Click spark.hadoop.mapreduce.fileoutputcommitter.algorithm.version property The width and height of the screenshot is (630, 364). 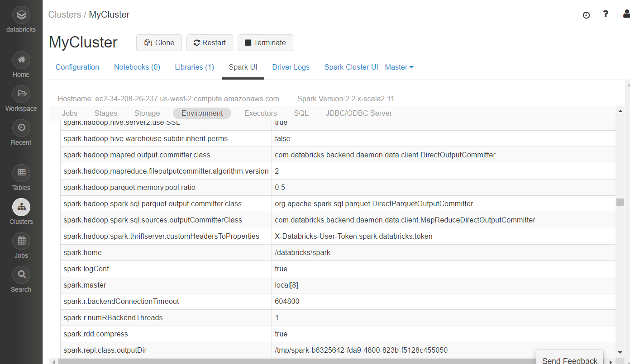coord(166,171)
